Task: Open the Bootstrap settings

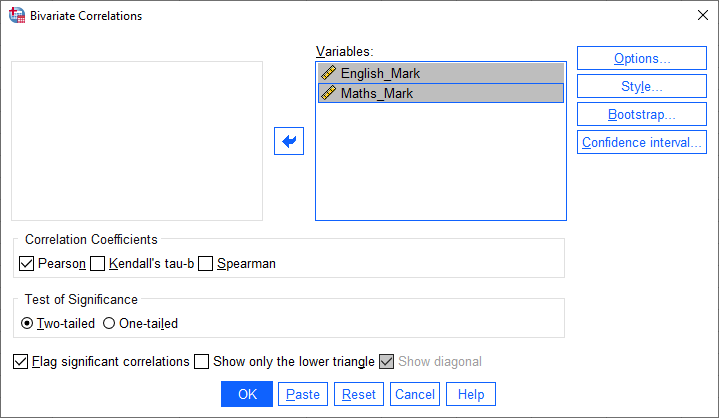Action: tap(642, 114)
